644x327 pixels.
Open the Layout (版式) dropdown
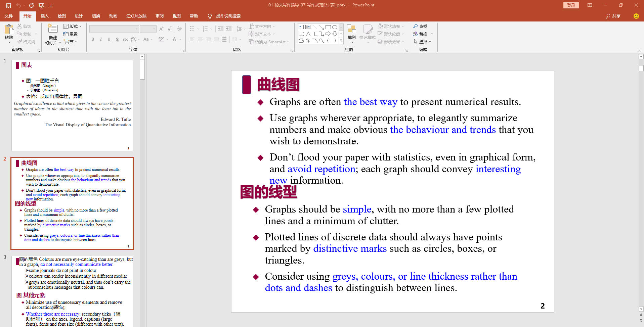(x=73, y=26)
